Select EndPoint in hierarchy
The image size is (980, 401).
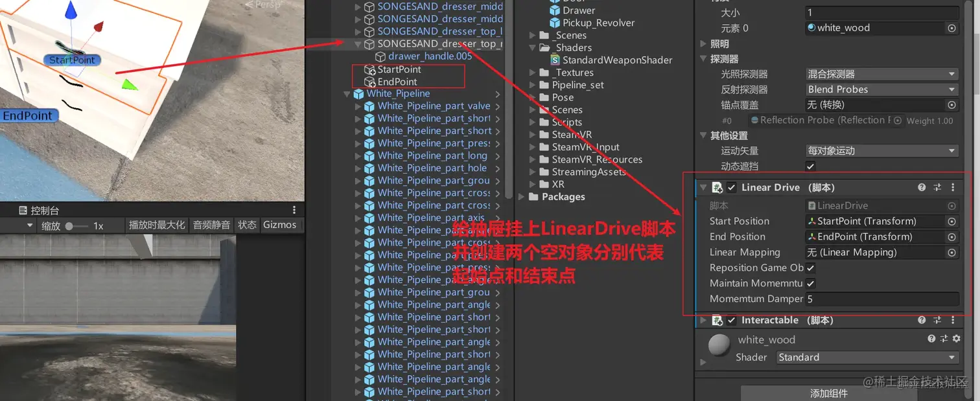click(x=397, y=82)
